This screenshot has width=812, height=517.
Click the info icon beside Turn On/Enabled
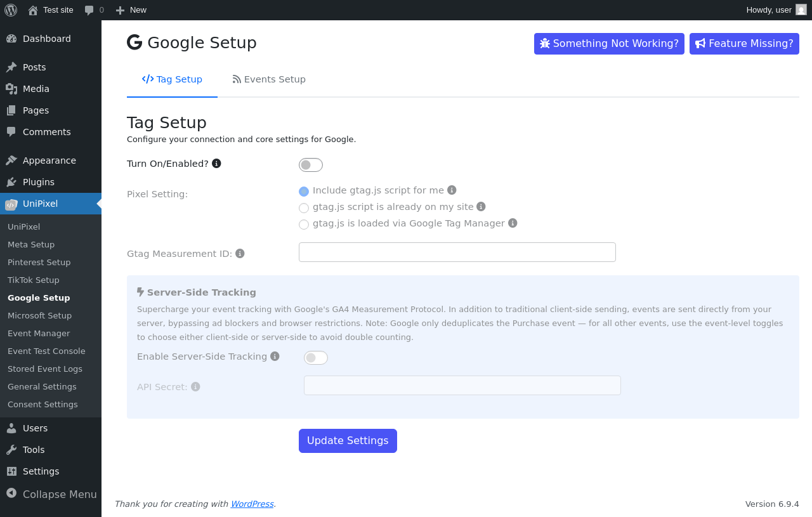click(x=216, y=164)
